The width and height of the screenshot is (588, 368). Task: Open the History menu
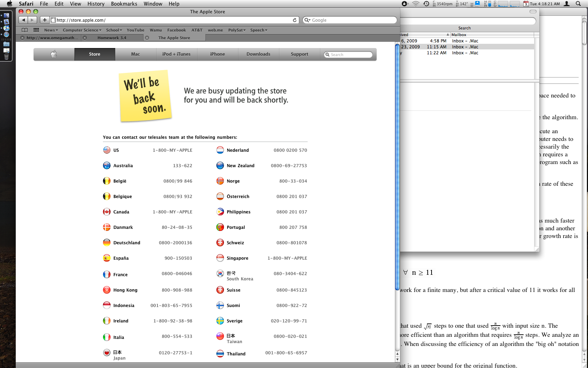coord(96,4)
